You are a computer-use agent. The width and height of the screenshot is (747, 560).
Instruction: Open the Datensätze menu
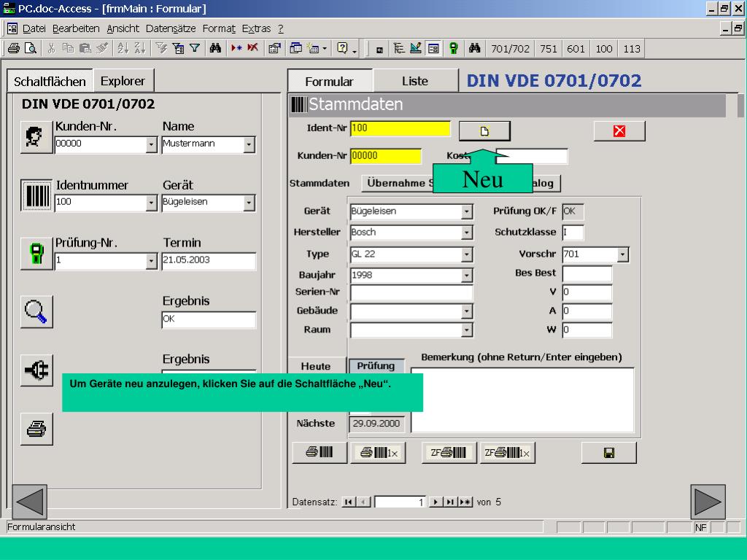tap(171, 28)
